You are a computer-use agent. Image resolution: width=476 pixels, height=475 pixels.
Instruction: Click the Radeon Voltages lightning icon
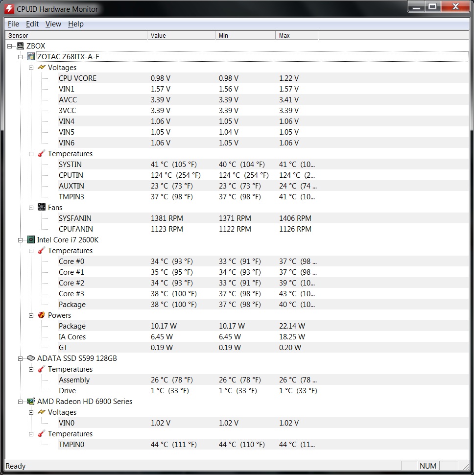point(42,412)
